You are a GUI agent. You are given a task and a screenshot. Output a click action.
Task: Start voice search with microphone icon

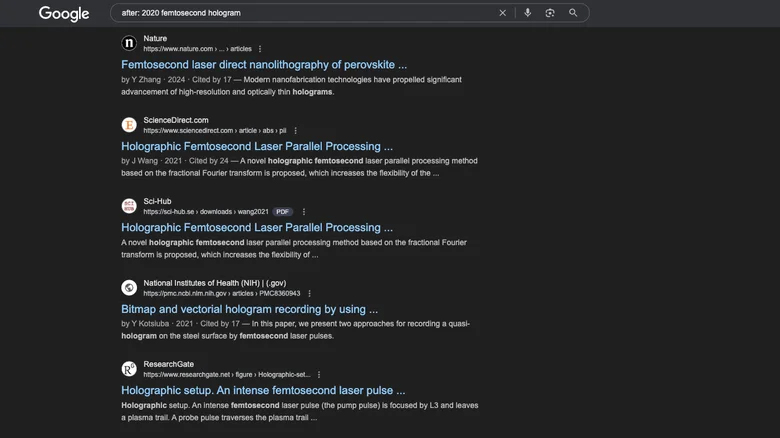point(528,13)
